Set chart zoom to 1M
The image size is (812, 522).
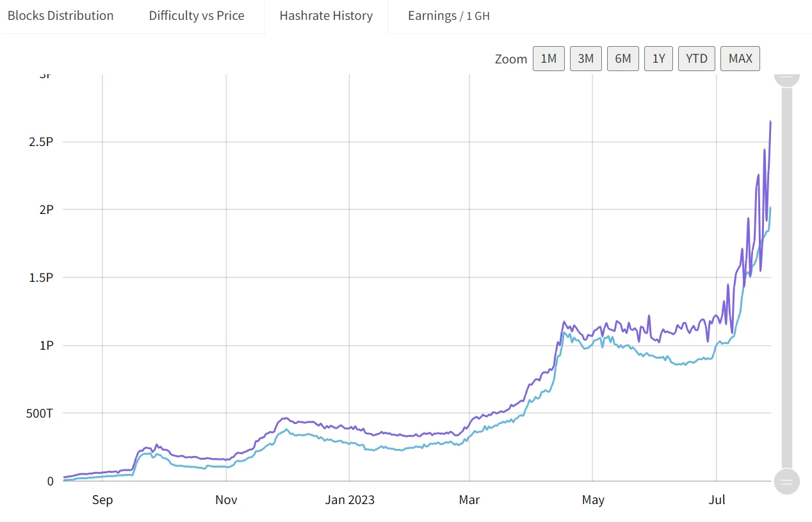tap(548, 59)
